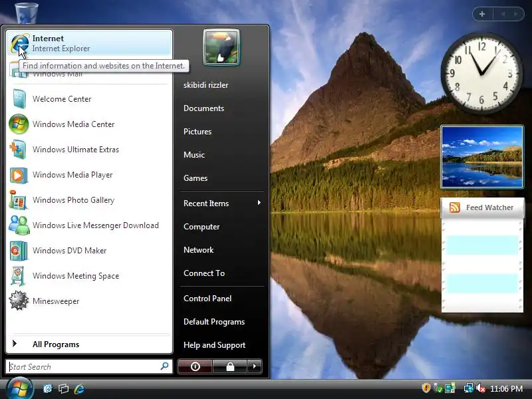Screen dimensions: 532x399
Task: Click the sidebar next gadgets arrow
Action: click(516, 14)
